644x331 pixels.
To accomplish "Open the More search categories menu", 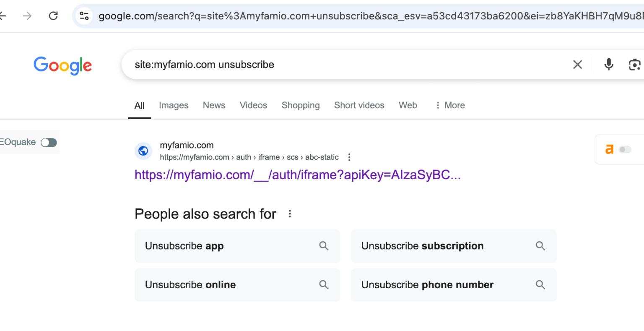I will pyautogui.click(x=449, y=105).
